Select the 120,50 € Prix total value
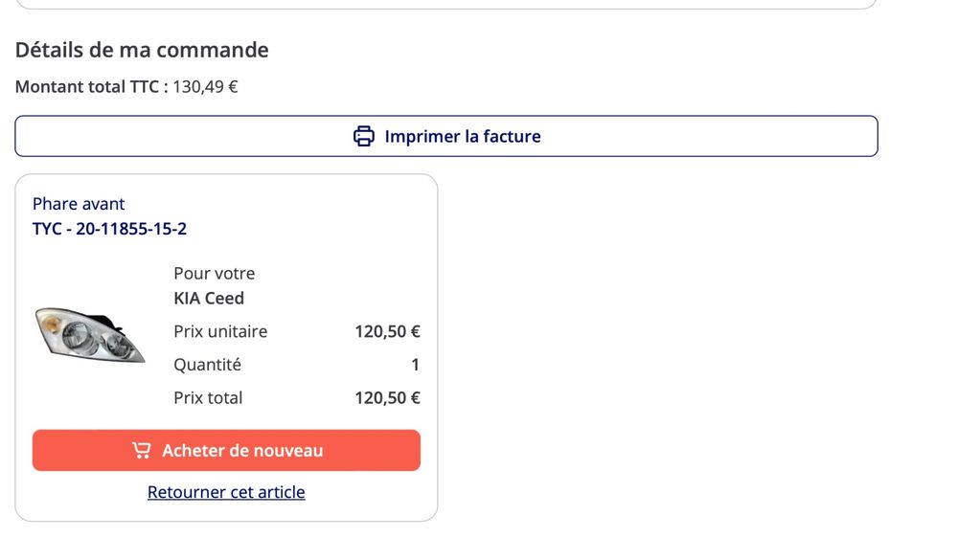Image resolution: width=958 pixels, height=560 pixels. [387, 398]
